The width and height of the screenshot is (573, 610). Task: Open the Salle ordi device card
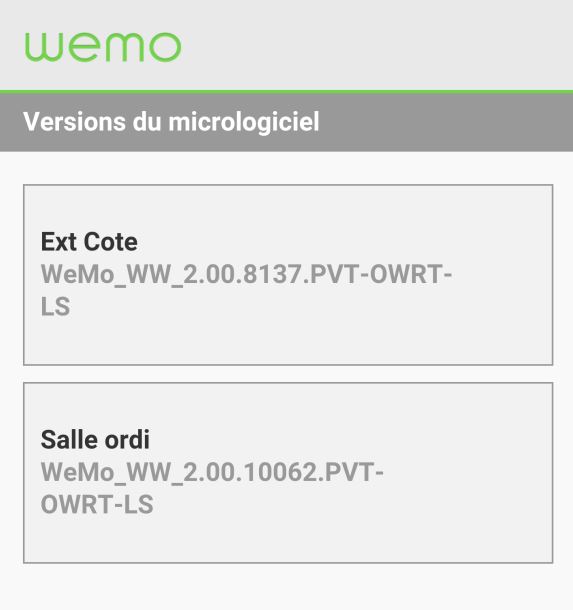point(288,473)
